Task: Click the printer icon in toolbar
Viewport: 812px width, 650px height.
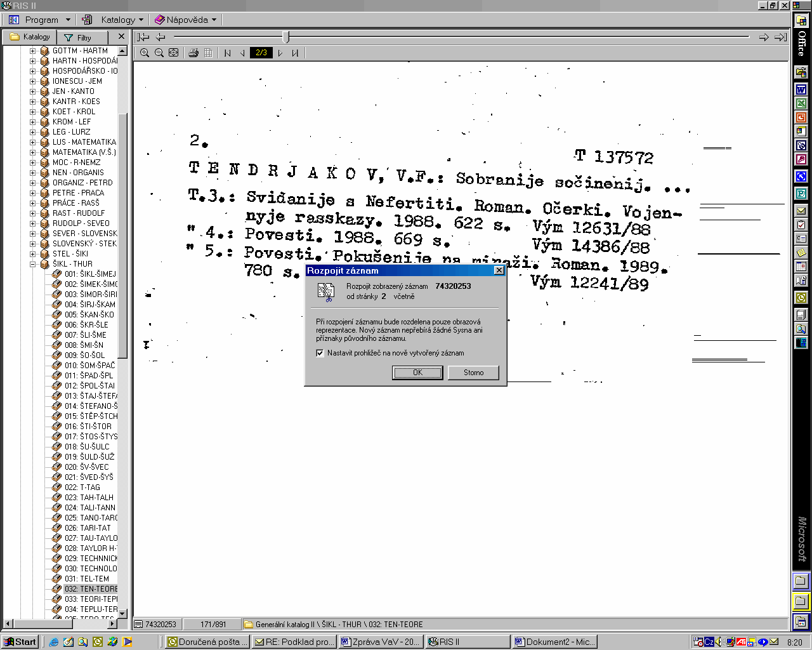Action: [x=193, y=53]
